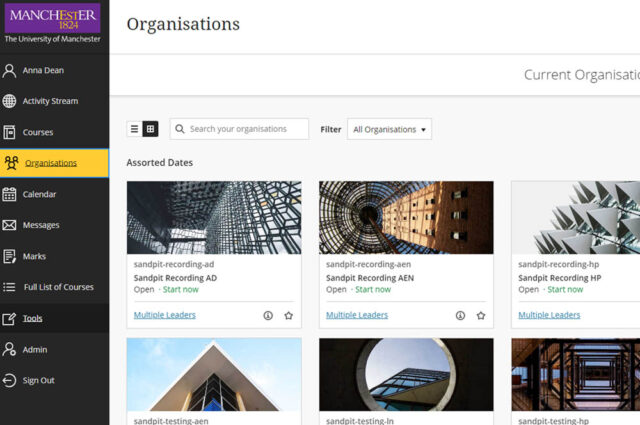The height and width of the screenshot is (425, 640).
Task: Switch to list view
Action: pos(134,129)
